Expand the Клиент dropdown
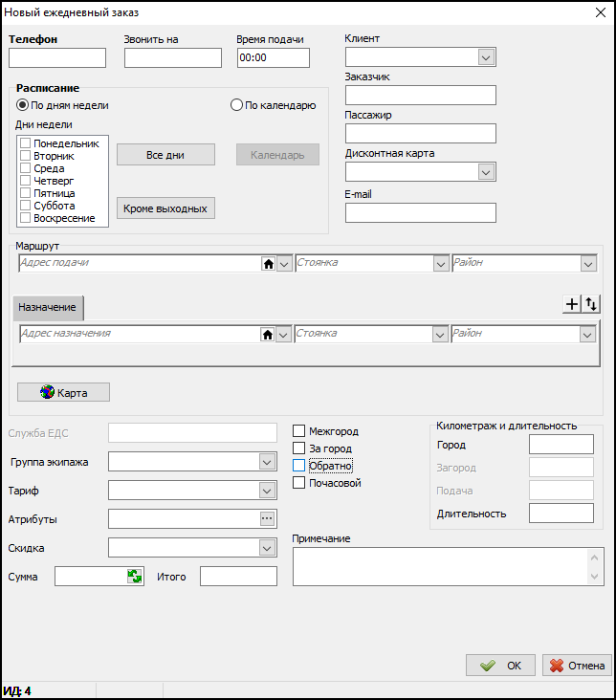Viewport: 616px width, 700px height. [x=486, y=58]
